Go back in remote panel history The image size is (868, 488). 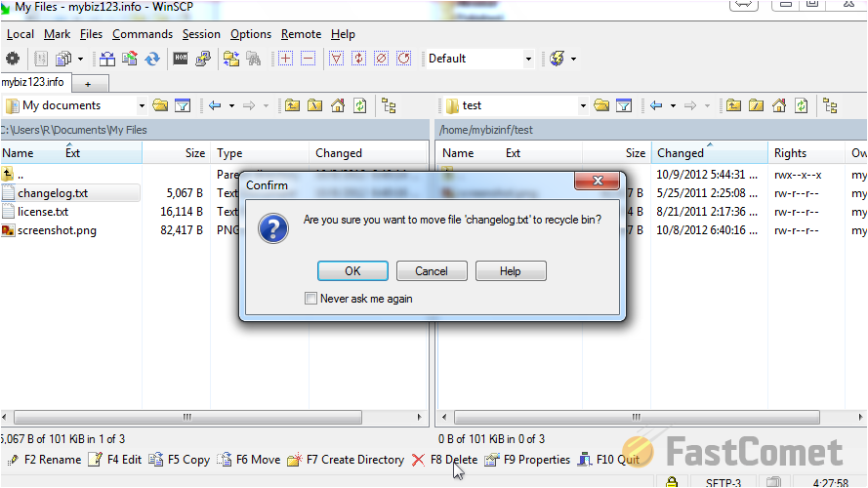coord(656,105)
